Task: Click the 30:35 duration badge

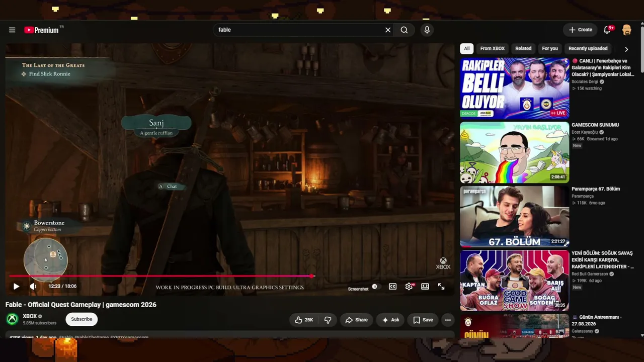Action: [559, 305]
